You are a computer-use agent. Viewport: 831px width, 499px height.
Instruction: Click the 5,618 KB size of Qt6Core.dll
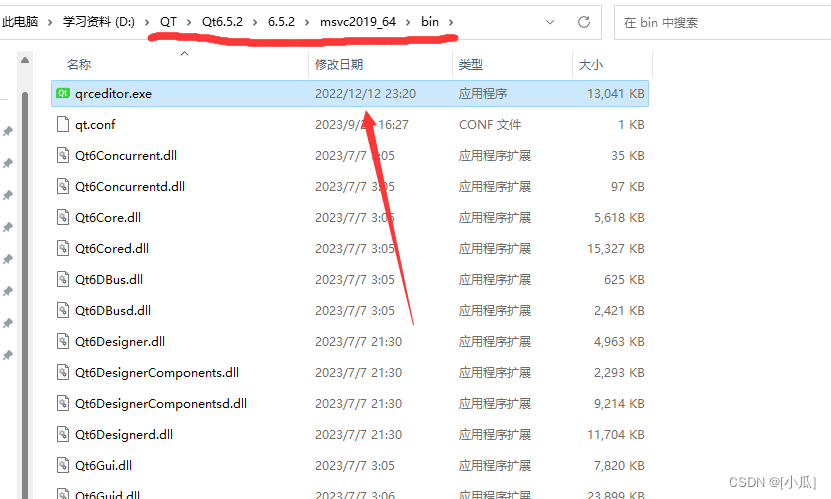[619, 217]
